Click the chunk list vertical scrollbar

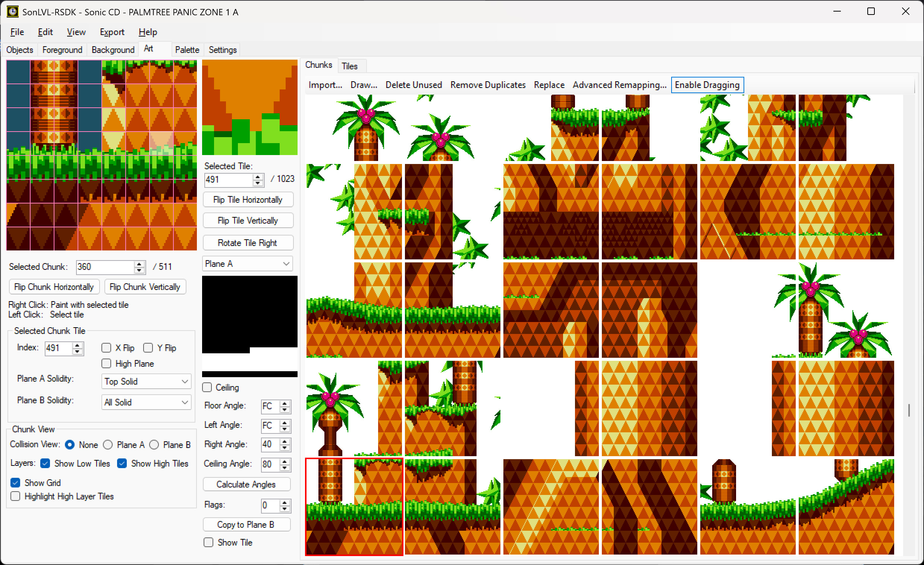coord(909,410)
